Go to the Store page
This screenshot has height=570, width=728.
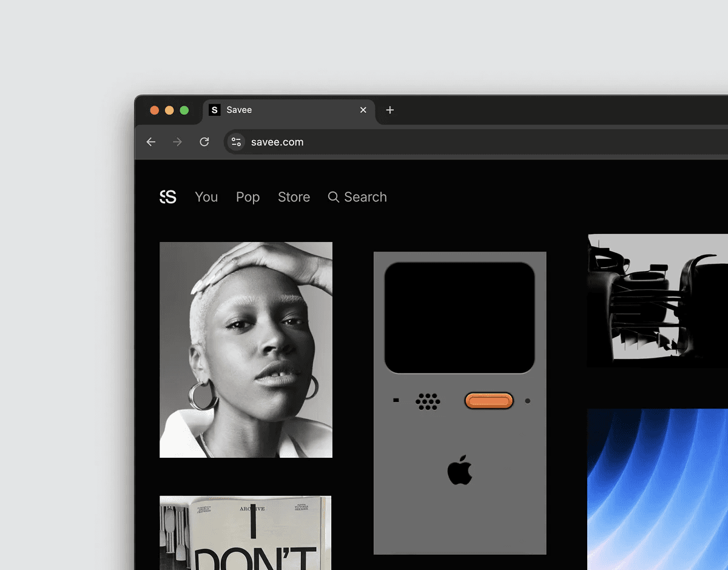coord(294,197)
